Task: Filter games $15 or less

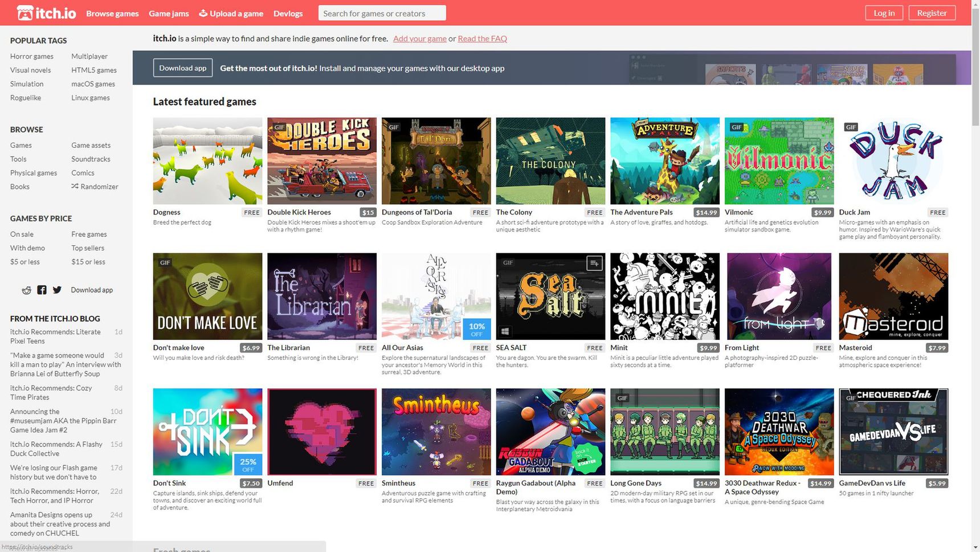Action: pos(88,262)
